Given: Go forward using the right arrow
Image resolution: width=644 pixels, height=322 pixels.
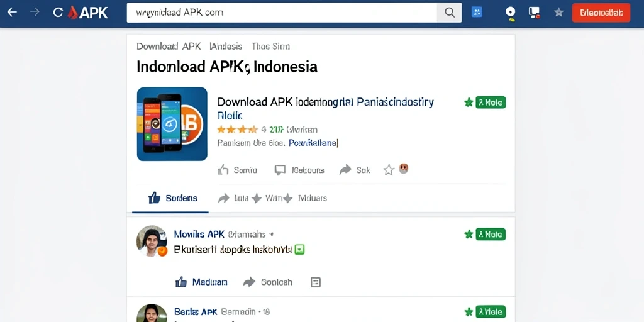Looking at the screenshot, I should [x=35, y=13].
